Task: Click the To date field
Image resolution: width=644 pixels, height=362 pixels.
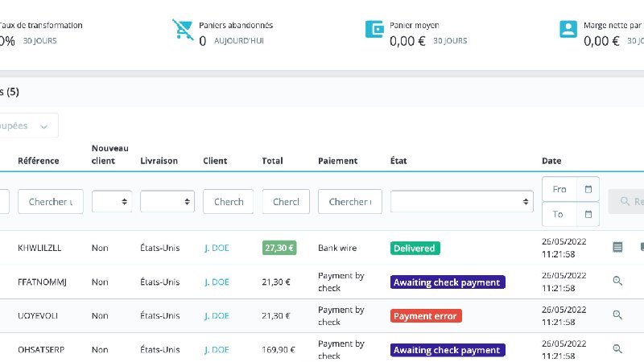Action: pyautogui.click(x=559, y=214)
